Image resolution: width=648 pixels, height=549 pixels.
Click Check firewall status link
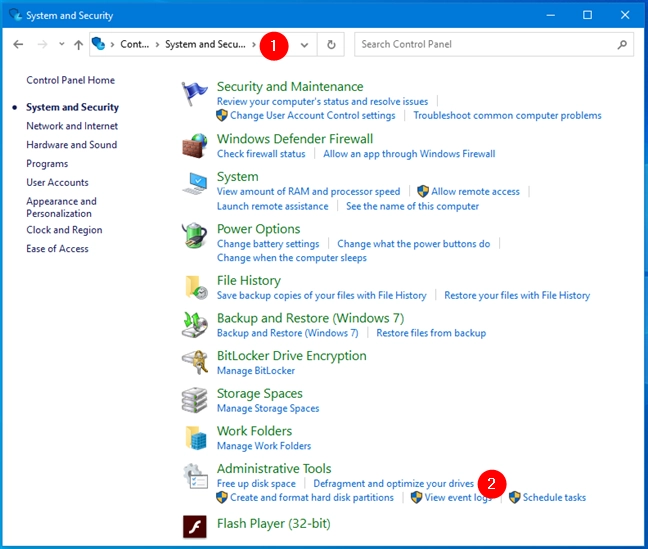(261, 154)
